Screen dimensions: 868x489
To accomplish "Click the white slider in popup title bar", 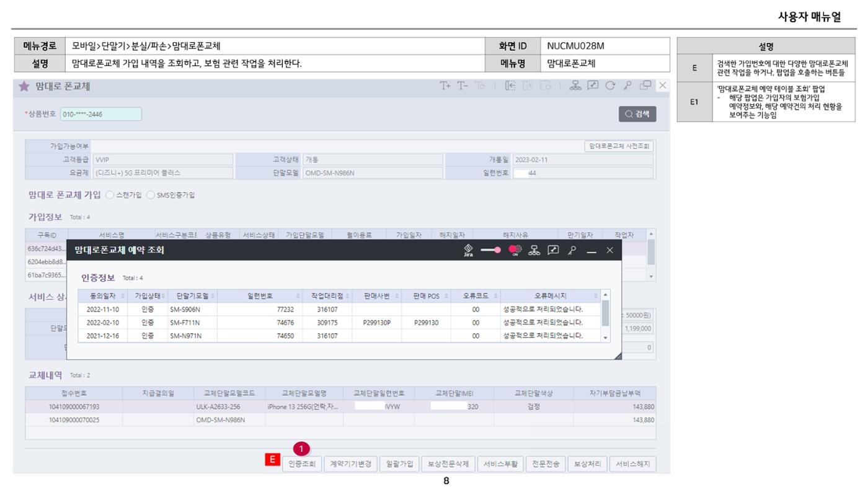I will tap(491, 250).
